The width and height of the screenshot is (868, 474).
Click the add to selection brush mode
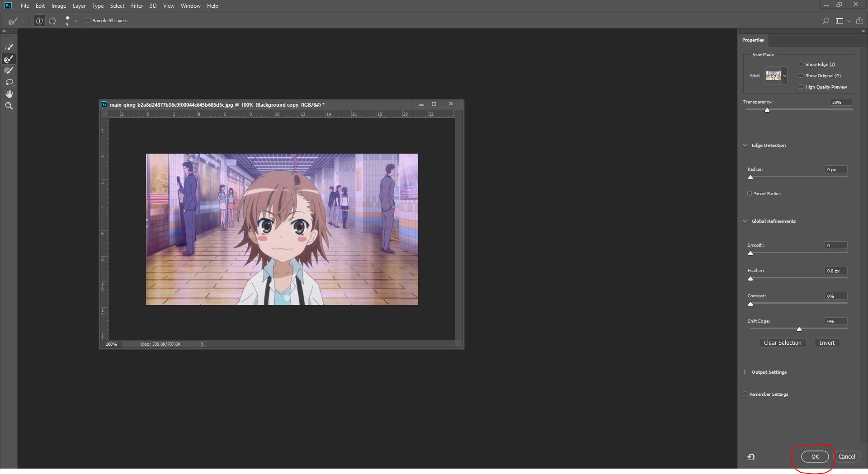[x=39, y=21]
